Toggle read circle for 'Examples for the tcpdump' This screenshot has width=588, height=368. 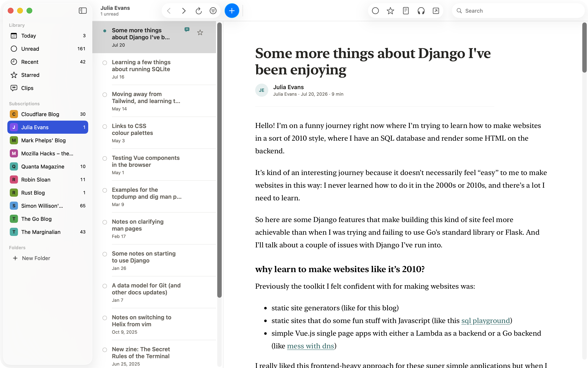click(105, 190)
